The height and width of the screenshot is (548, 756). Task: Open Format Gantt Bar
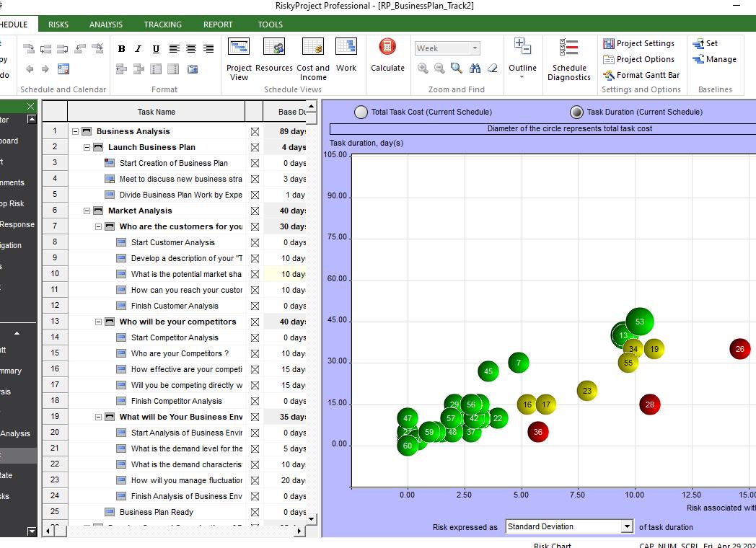[641, 75]
